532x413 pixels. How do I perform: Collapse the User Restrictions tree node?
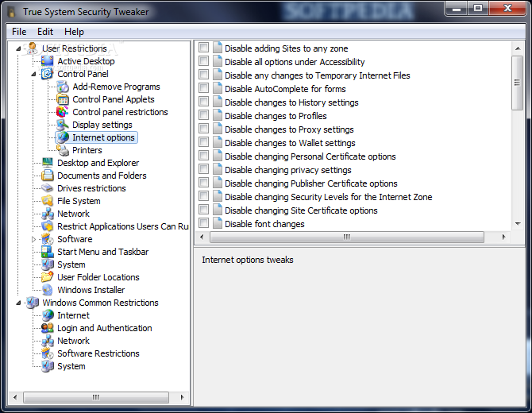point(18,49)
